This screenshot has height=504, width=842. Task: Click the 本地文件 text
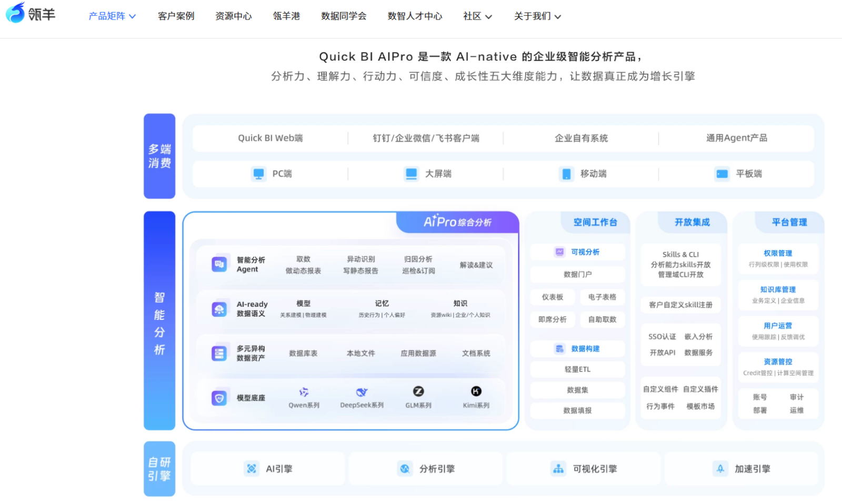click(361, 354)
